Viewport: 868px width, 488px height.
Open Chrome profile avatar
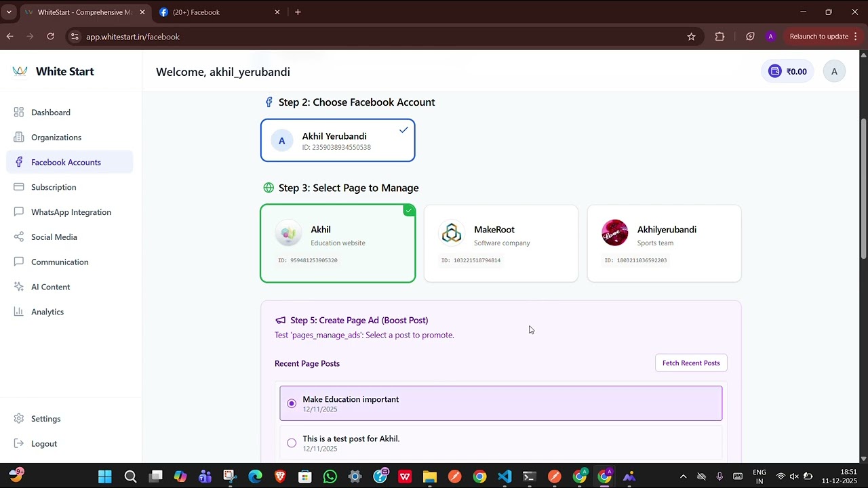coord(770,37)
